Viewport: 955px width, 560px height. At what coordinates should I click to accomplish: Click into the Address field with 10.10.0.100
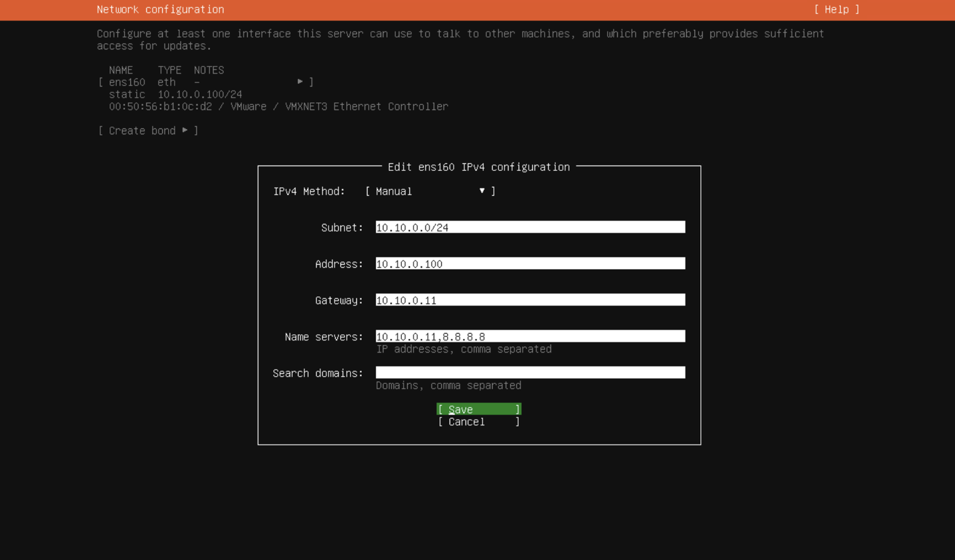coord(530,264)
